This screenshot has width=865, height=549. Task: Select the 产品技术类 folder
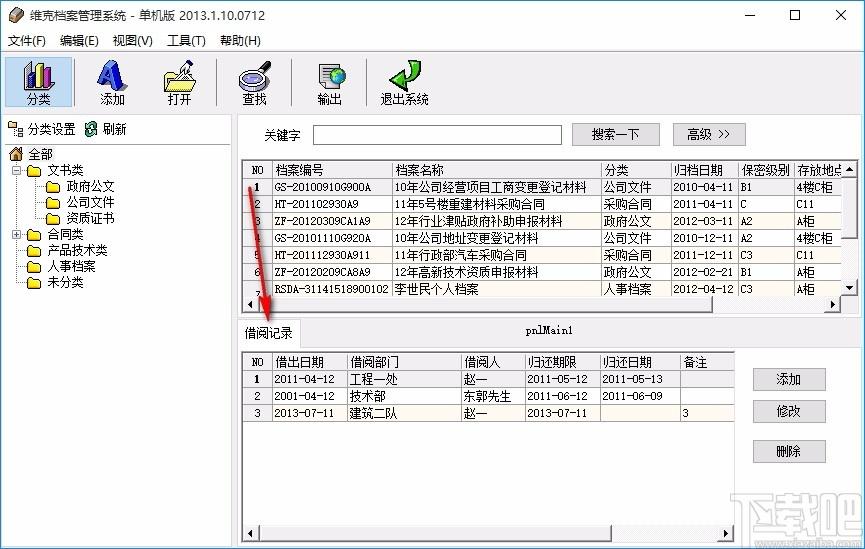(67, 250)
